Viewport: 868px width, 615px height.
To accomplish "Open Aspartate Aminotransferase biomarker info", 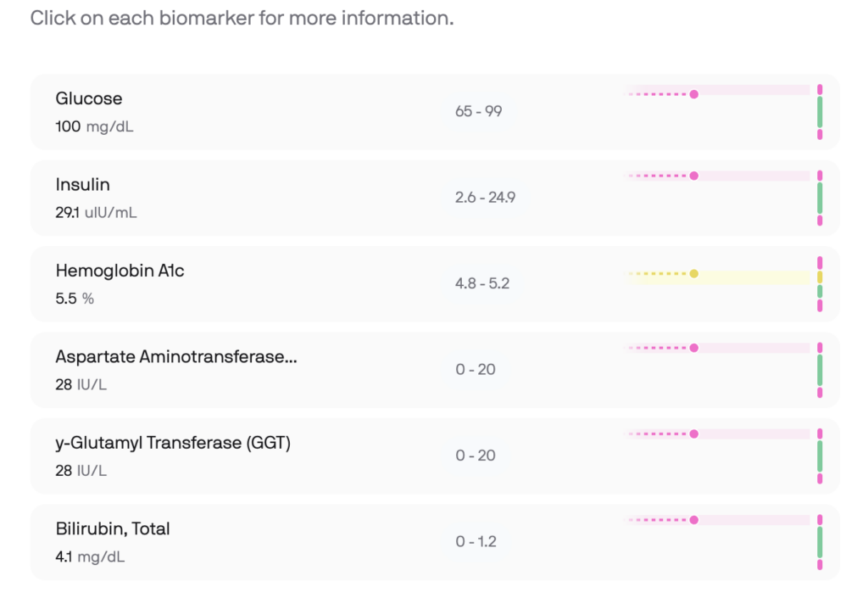I will tap(176, 357).
